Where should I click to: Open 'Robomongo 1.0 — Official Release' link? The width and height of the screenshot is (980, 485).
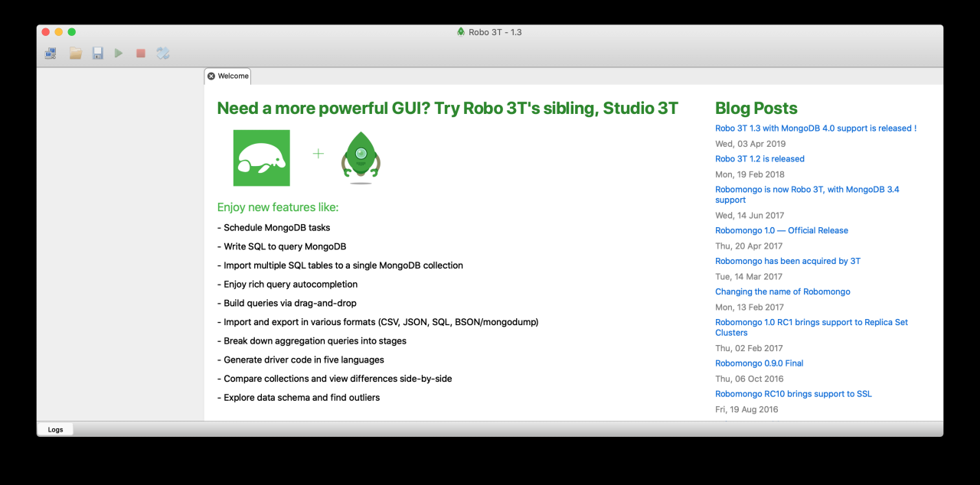(782, 230)
